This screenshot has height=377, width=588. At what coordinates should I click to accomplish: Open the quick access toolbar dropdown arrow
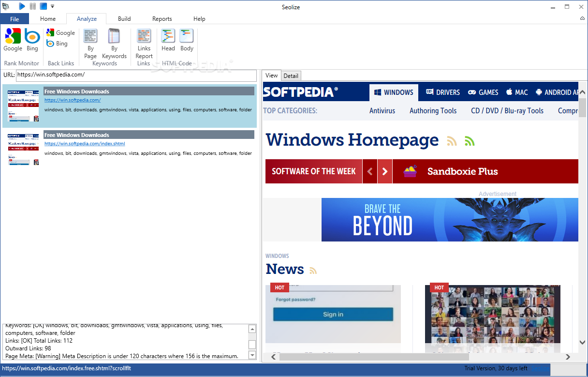(x=52, y=6)
